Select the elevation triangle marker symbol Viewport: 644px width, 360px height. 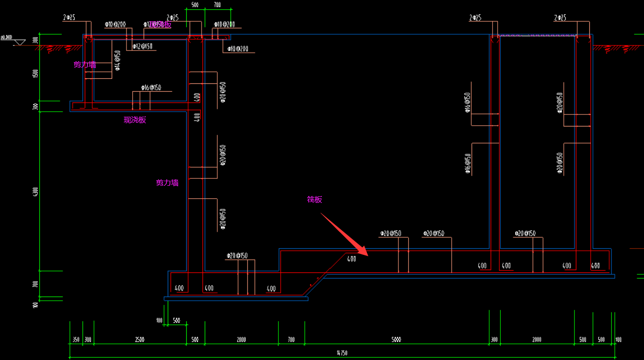[19, 43]
